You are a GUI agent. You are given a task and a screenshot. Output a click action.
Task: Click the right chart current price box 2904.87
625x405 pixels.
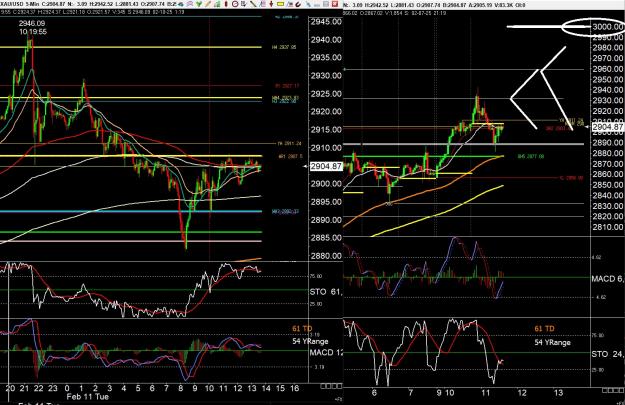pos(608,127)
